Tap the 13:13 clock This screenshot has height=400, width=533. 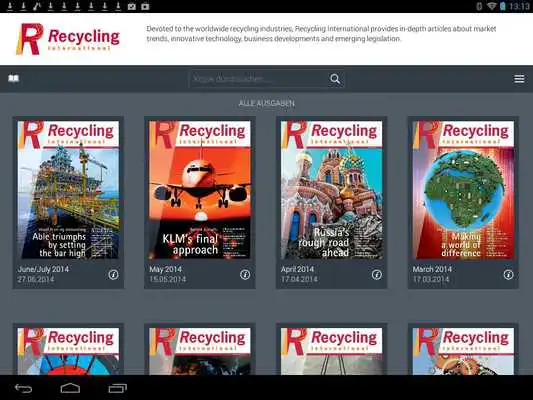coord(519,6)
